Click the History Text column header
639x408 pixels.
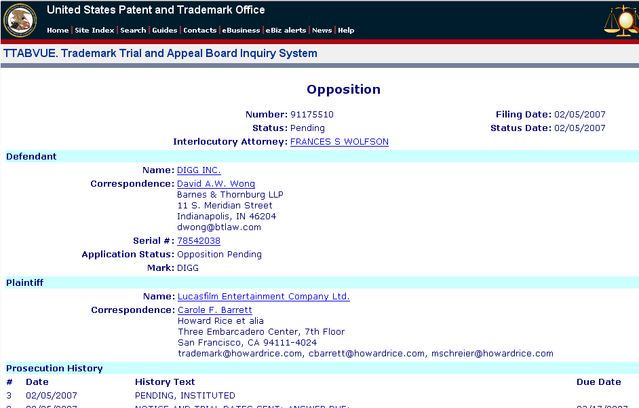click(x=165, y=382)
